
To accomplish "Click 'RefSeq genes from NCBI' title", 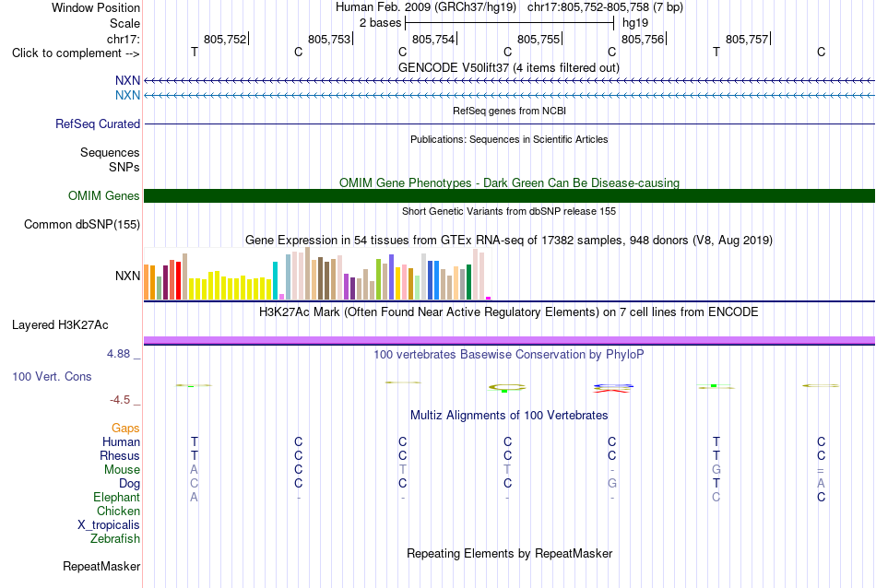I will click(x=510, y=111).
